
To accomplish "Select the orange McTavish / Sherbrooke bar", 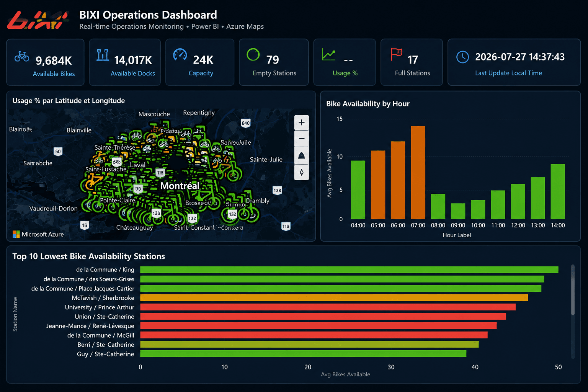I will [334, 297].
